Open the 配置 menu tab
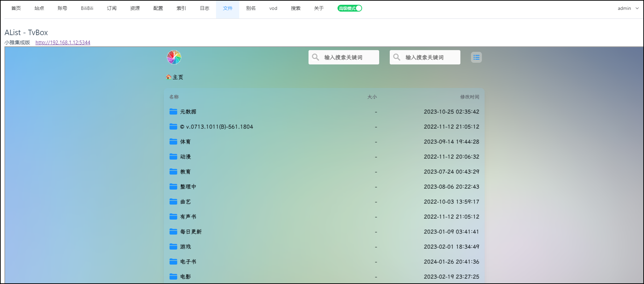This screenshot has height=284, width=644. click(158, 8)
